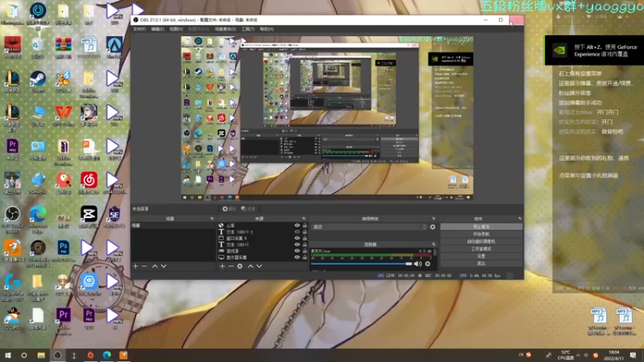This screenshot has height=362, width=644.
Task: Toggle lock on 窗口采集 5 source
Action: pyautogui.click(x=305, y=238)
